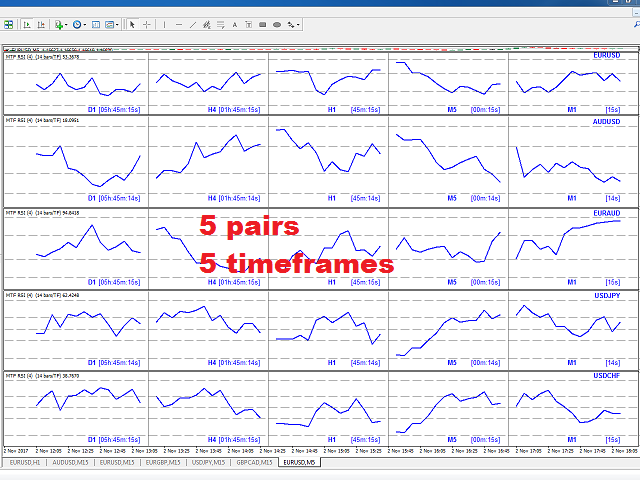Open the indicators list dropdown arrow
Image resolution: width=640 pixels, height=480 pixels.
(66, 25)
